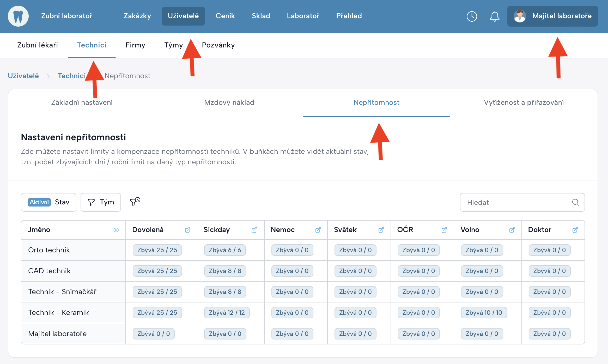Image resolution: width=608 pixels, height=364 pixels.
Task: Toggle the eye icon in Jméno column
Action: (x=116, y=230)
